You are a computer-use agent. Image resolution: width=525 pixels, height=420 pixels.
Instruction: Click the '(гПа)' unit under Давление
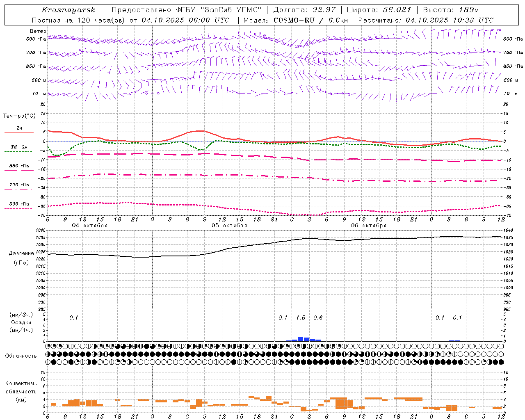[21, 263]
